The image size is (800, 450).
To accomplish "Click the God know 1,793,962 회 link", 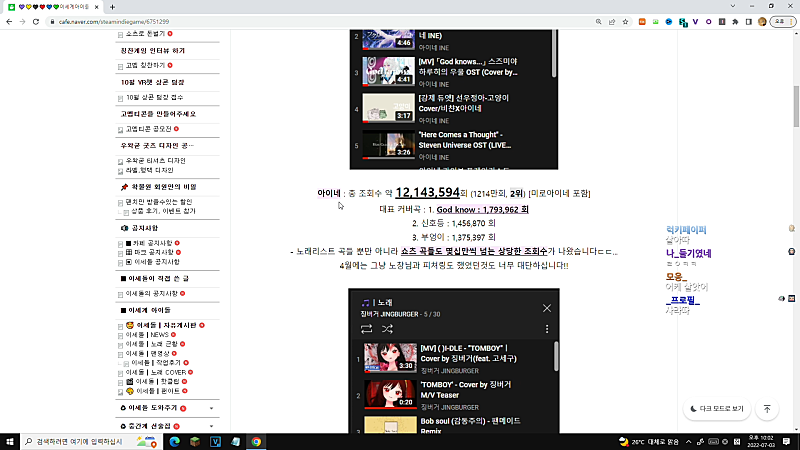I will 482,210.
